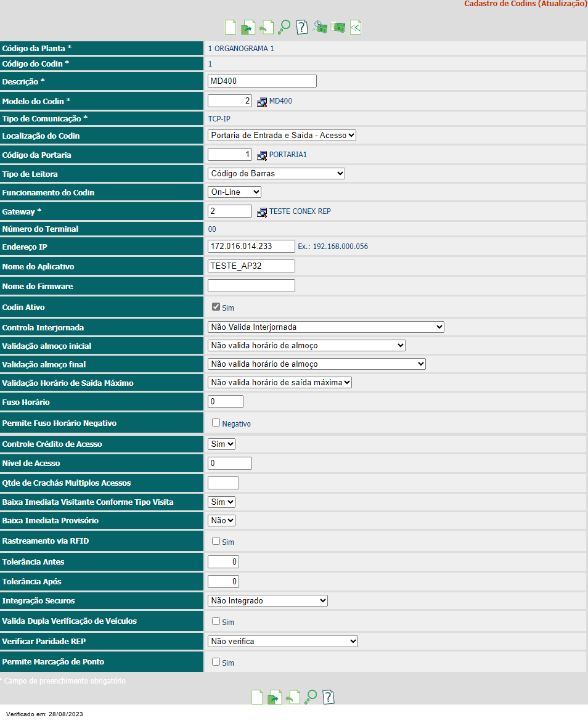Click the device-with-clock icon in top toolbar
The image size is (588, 723).
320,27
